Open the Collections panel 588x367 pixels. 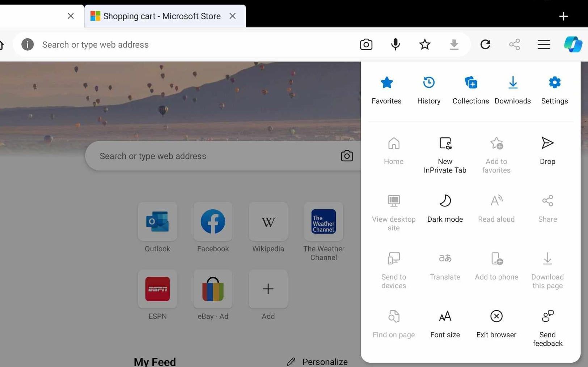[470, 90]
